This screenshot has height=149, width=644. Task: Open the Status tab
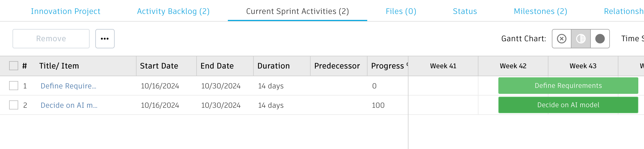tap(465, 11)
